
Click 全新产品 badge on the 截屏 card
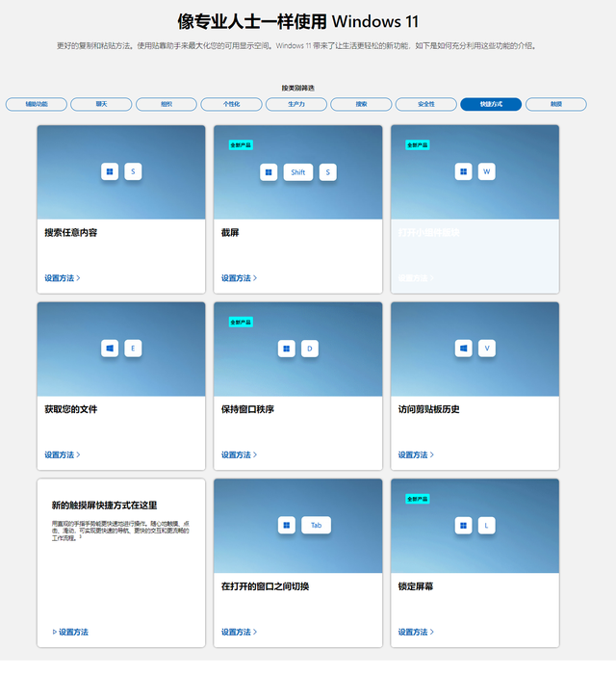[241, 145]
